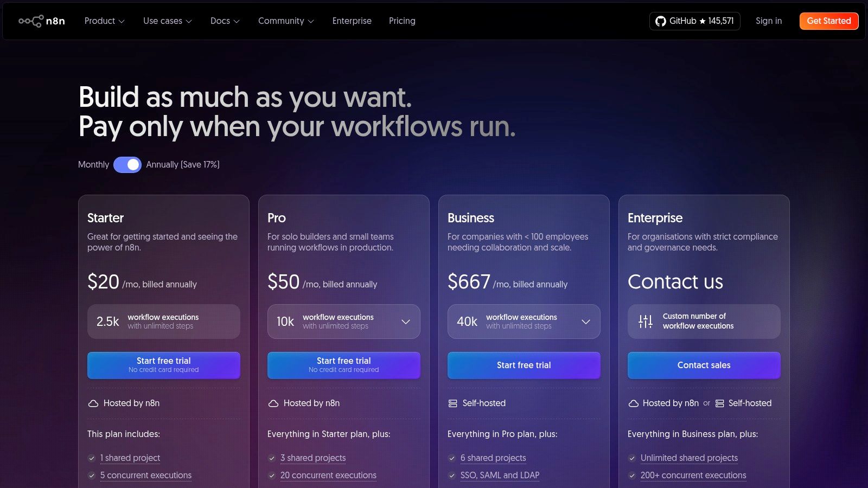This screenshot has height=488, width=868.
Task: Click the Starter 2.5k workflow executions box
Action: (x=164, y=322)
